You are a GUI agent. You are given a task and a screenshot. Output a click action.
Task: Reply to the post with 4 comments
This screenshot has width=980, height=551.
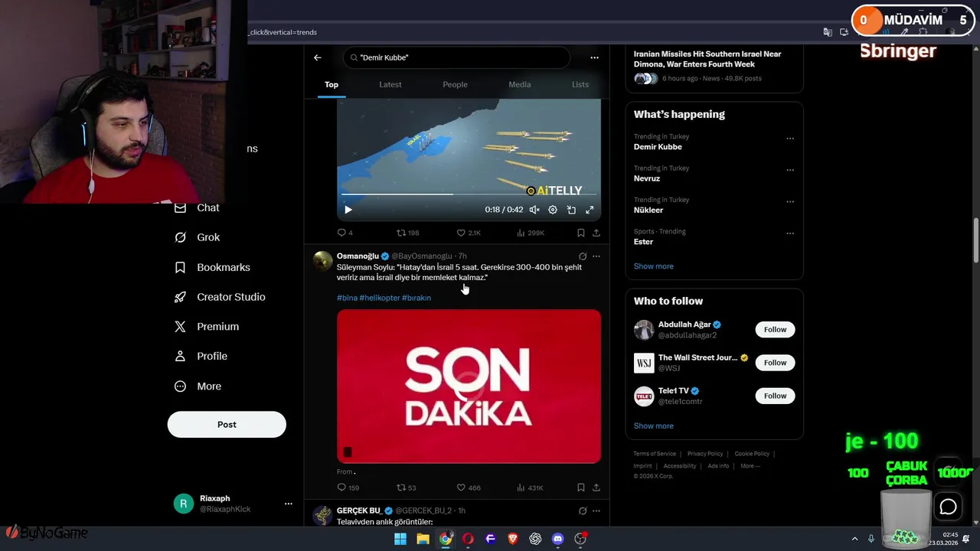345,233
